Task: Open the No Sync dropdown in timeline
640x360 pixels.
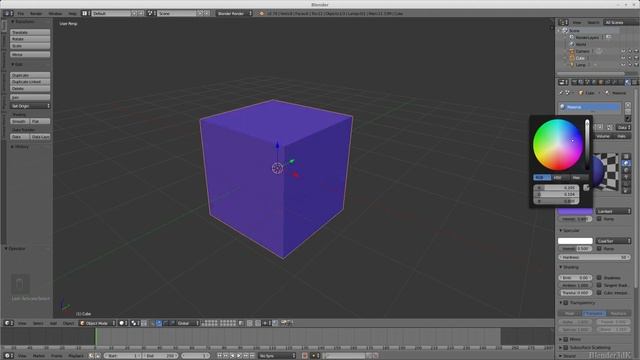Action: tap(277, 356)
